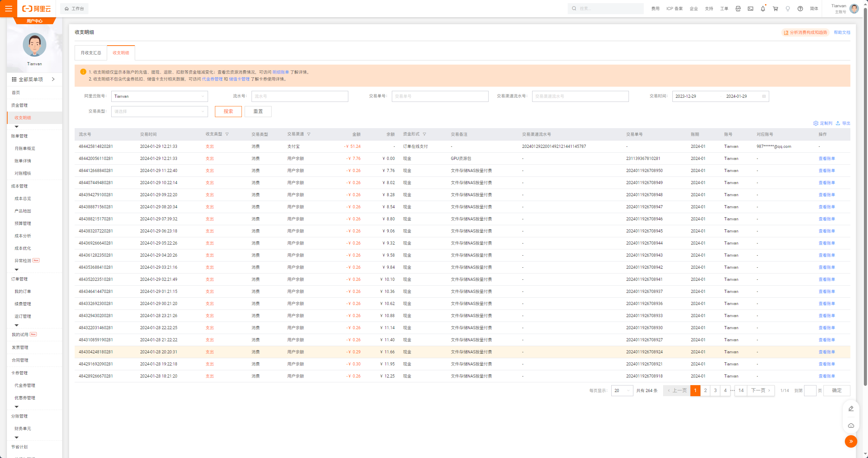Open the ICP 备案 menu
This screenshot has height=458, width=868.
[674, 9]
